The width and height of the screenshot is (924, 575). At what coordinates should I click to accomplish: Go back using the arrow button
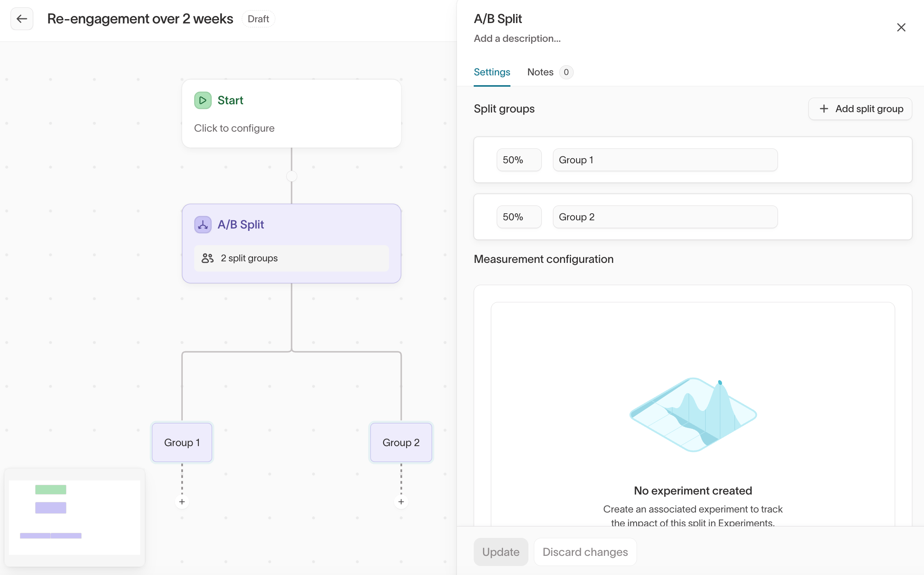click(22, 19)
